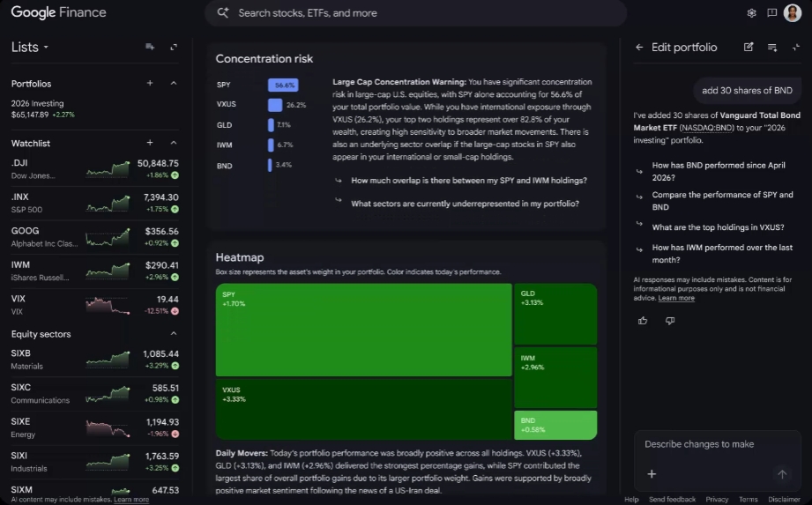Click the VXUS 26.2% concentration bar

275,105
